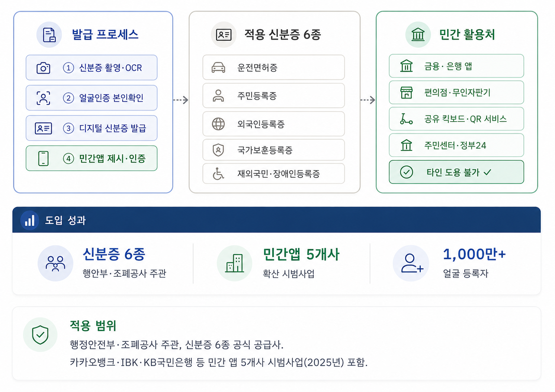Click the dashed arrow pointing to 민간 활용처
This screenshot has width=555, height=392.
click(368, 100)
